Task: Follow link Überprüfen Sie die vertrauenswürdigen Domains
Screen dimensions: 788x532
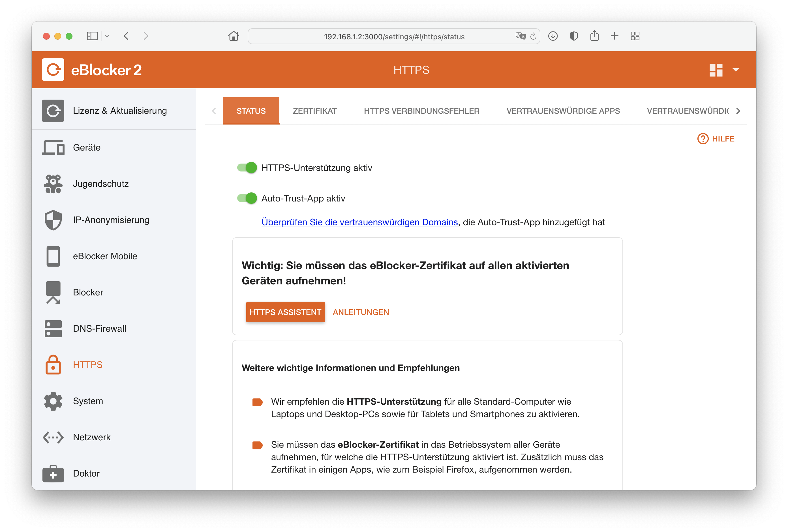Action: click(359, 222)
